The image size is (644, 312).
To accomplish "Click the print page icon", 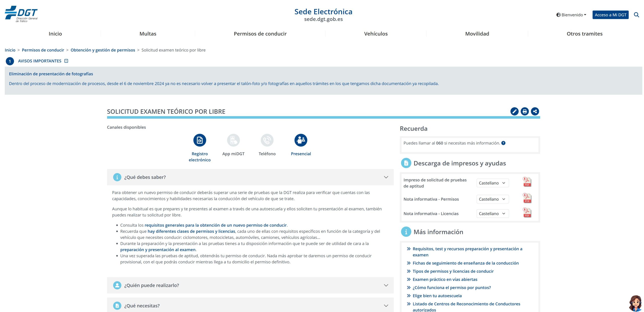I will tap(525, 111).
